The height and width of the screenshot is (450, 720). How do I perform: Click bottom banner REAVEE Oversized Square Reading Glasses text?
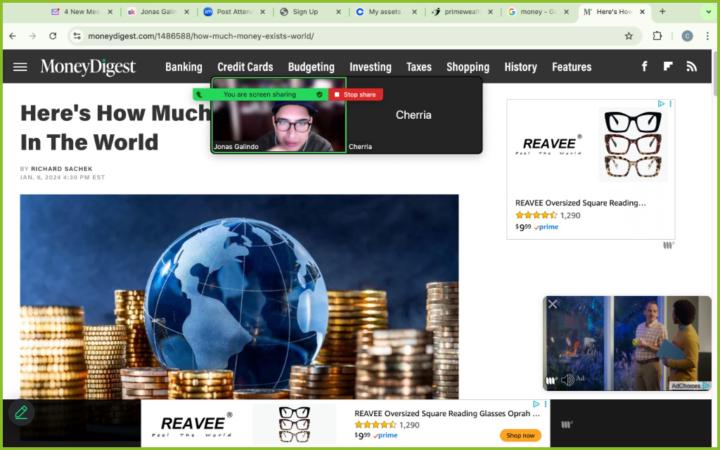pos(447,413)
